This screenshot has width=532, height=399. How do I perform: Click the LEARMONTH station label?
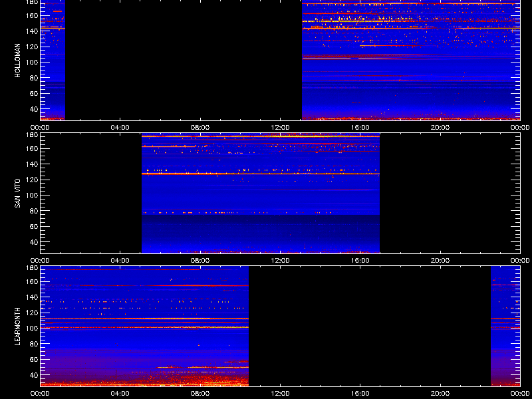pyautogui.click(x=18, y=327)
